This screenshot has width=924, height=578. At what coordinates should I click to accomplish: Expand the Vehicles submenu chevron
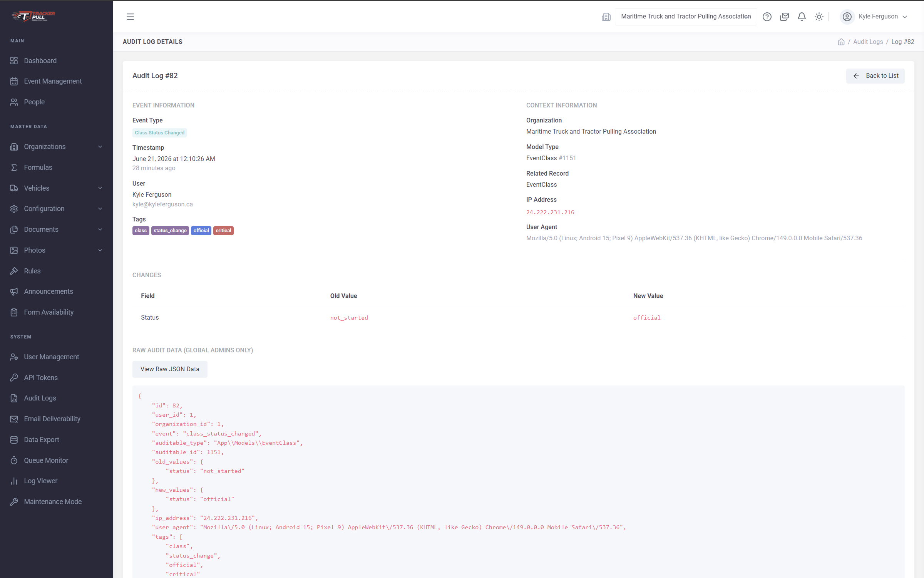[100, 188]
